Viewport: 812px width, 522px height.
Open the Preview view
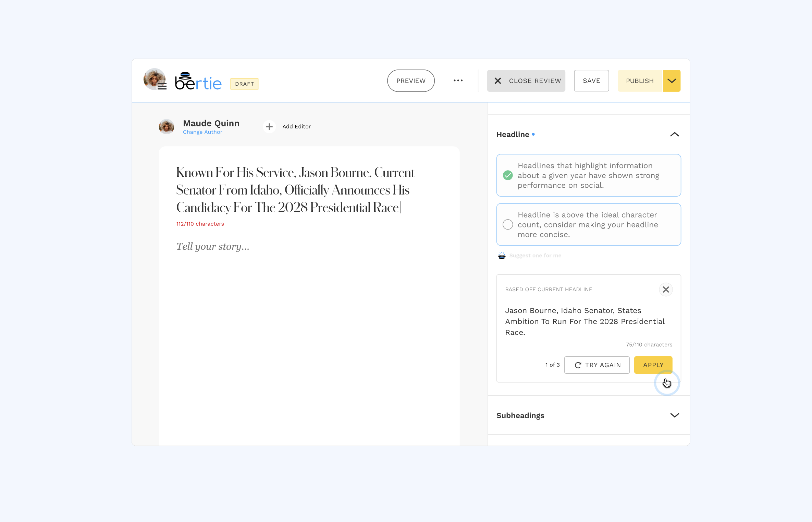[411, 81]
